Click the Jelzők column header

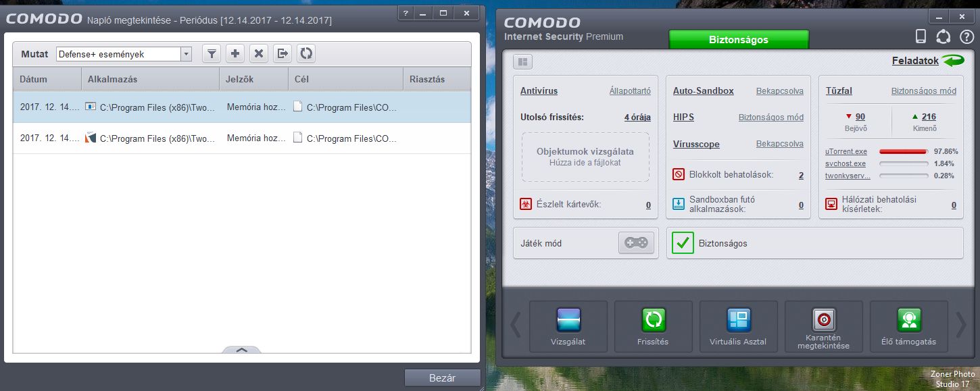254,79
